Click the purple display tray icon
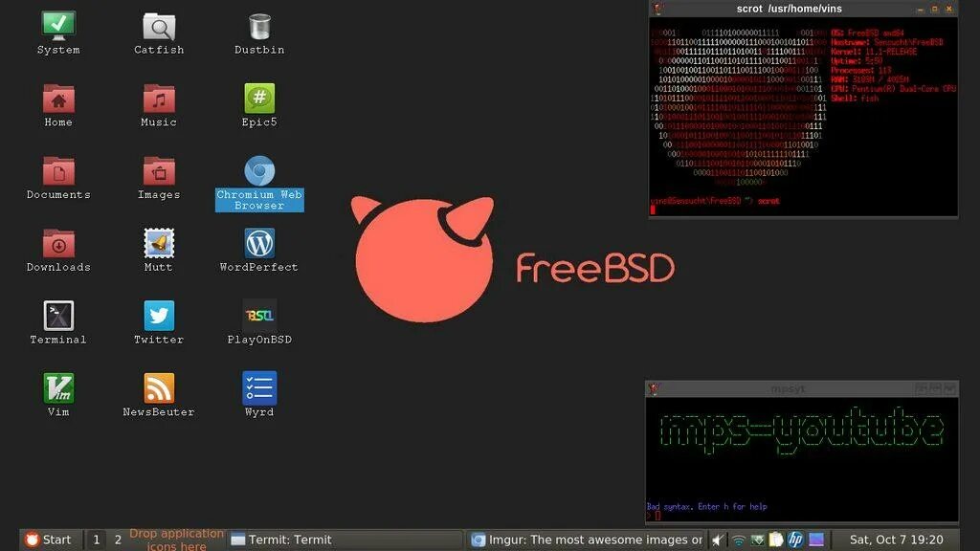The height and width of the screenshot is (551, 980). 816,540
